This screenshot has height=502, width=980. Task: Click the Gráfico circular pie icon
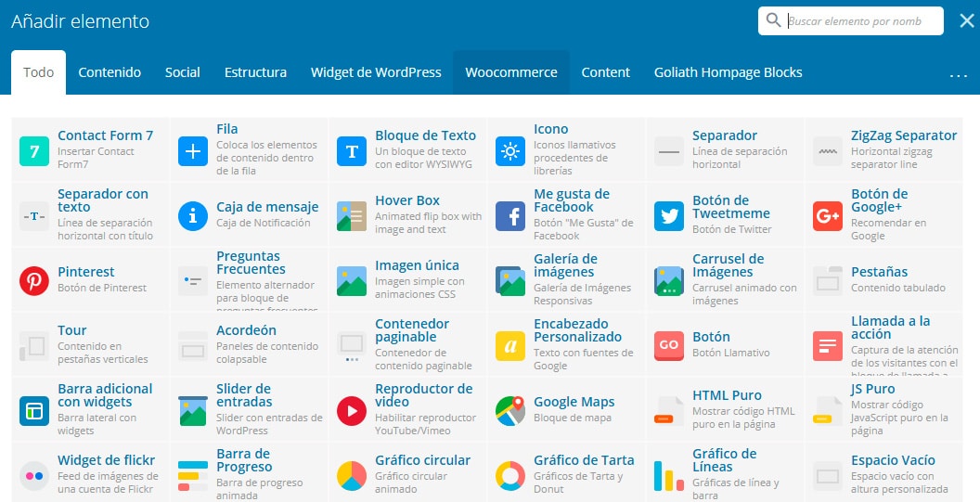352,476
